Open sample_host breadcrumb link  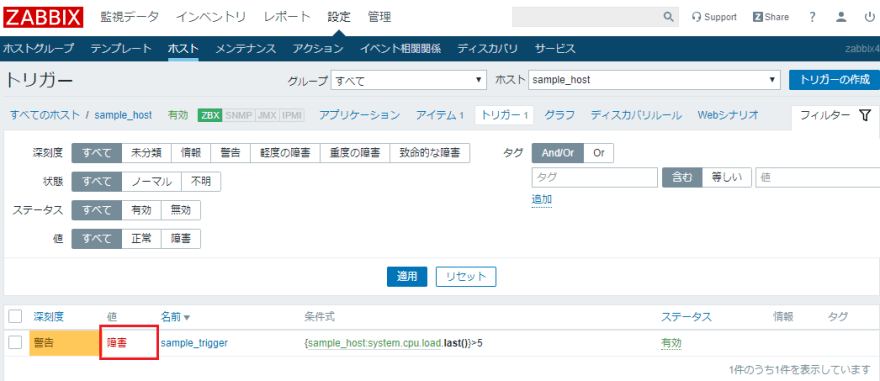[x=123, y=115]
